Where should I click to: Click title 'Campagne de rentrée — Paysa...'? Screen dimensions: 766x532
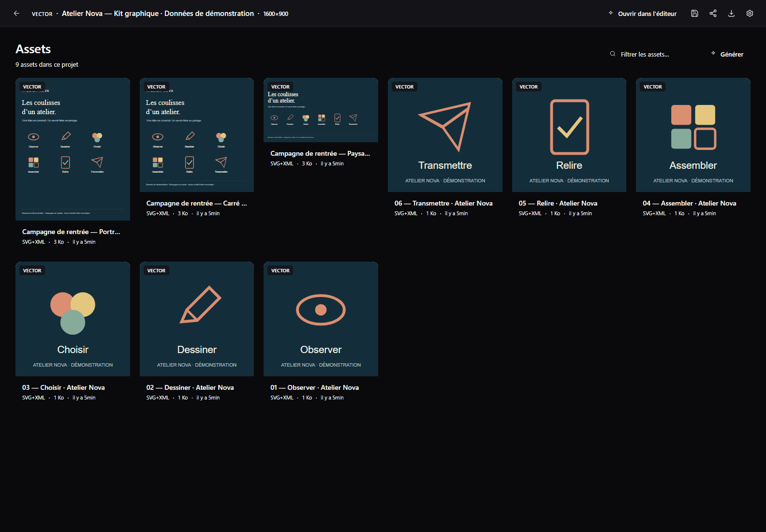(320, 154)
